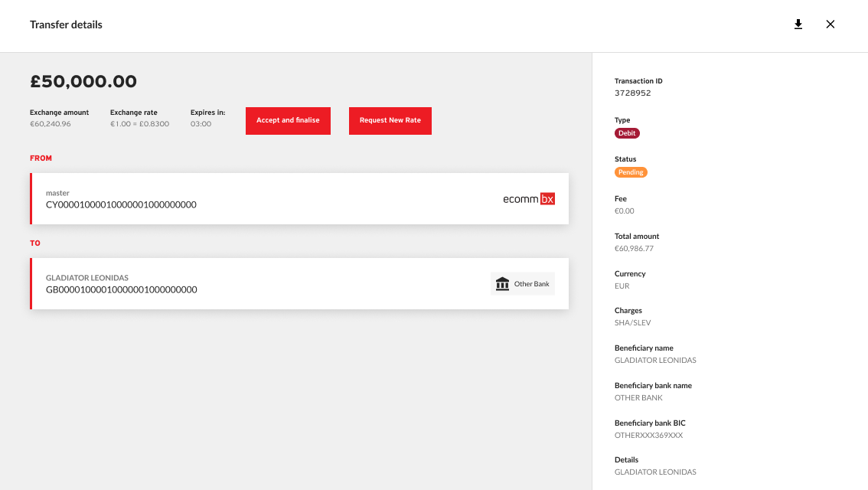Click exchange amount €60,240.96
Viewport: 868px width, 490px height.
pyautogui.click(x=51, y=124)
